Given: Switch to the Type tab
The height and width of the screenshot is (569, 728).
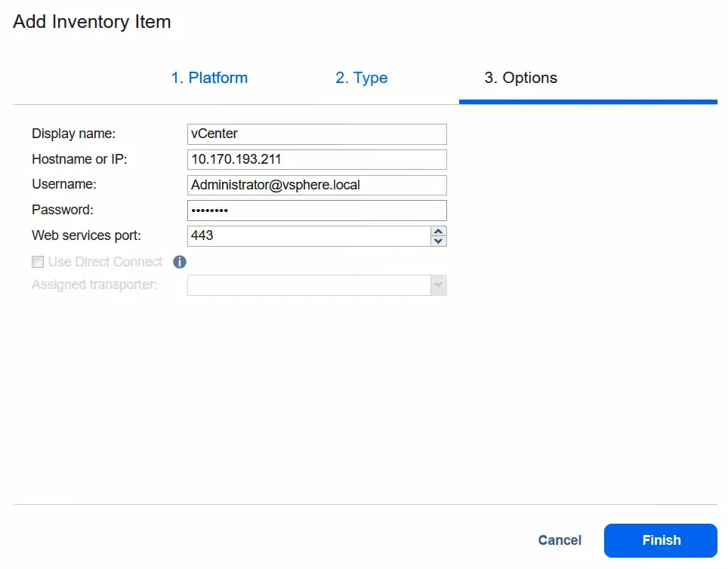Looking at the screenshot, I should tap(361, 77).
